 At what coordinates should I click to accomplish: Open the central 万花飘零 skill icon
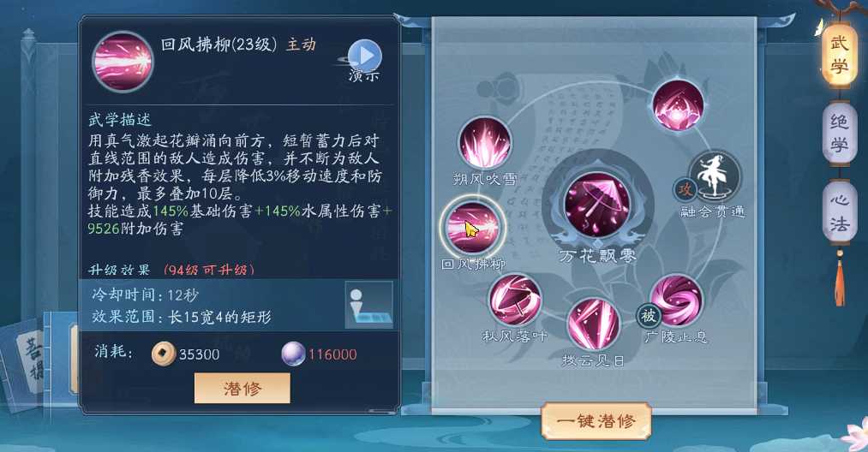pyautogui.click(x=597, y=205)
